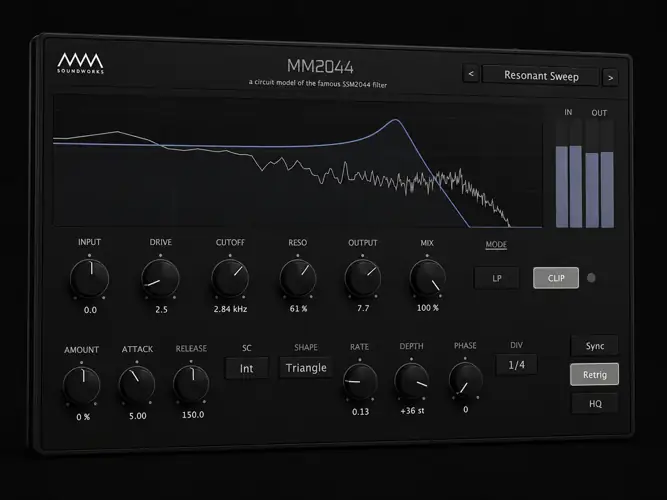667x500 pixels.
Task: Click the MIX knob
Action: tap(428, 278)
